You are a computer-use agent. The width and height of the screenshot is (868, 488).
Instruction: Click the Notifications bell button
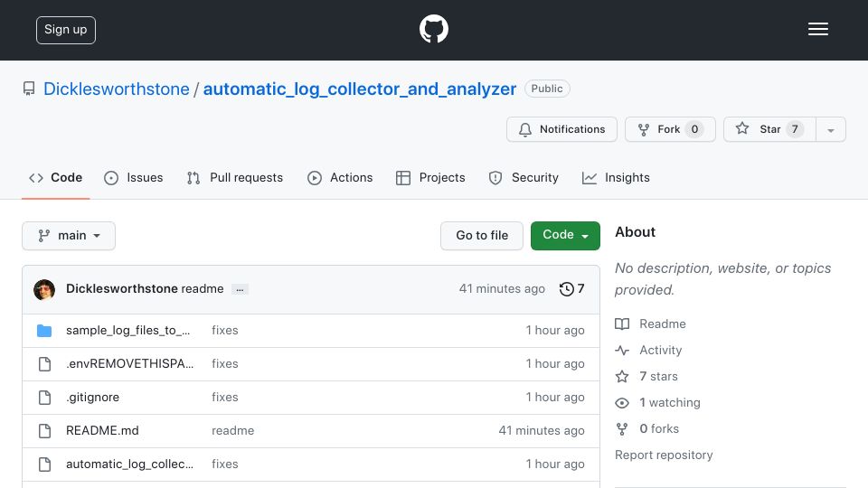[x=561, y=129]
